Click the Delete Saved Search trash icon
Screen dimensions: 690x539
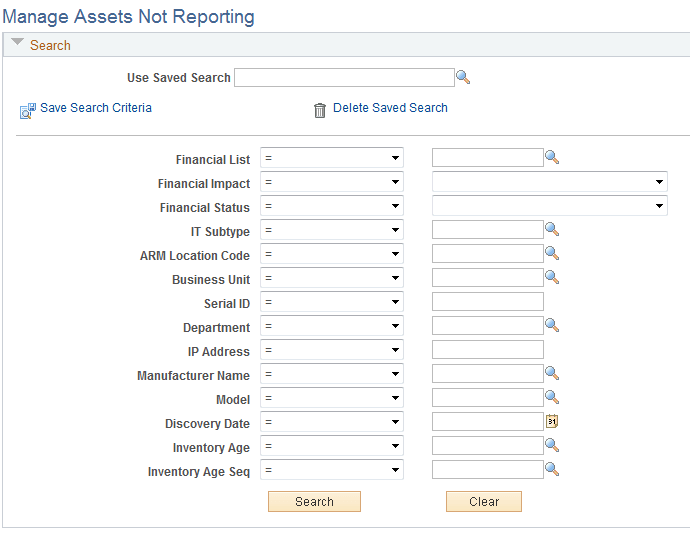pos(320,110)
